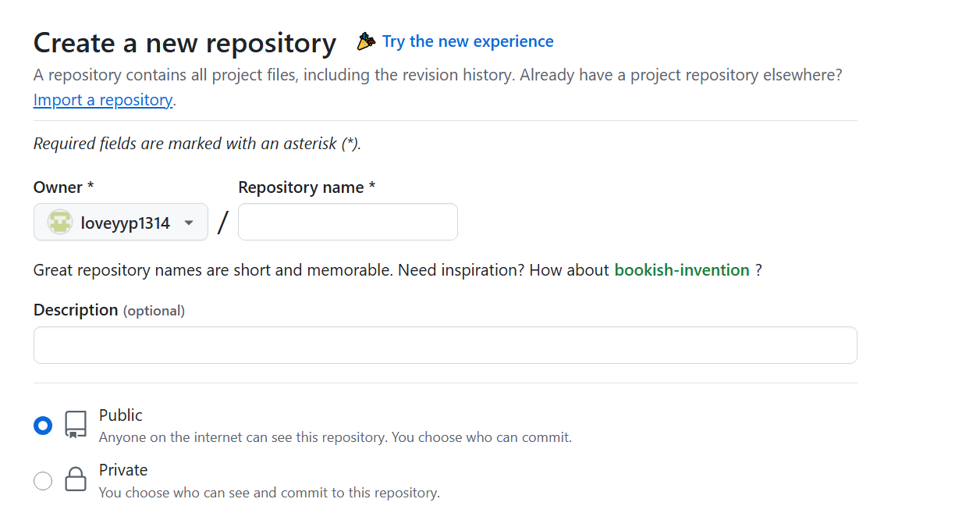Select the Private radio button
Screen dimensions: 980x506
point(43,481)
